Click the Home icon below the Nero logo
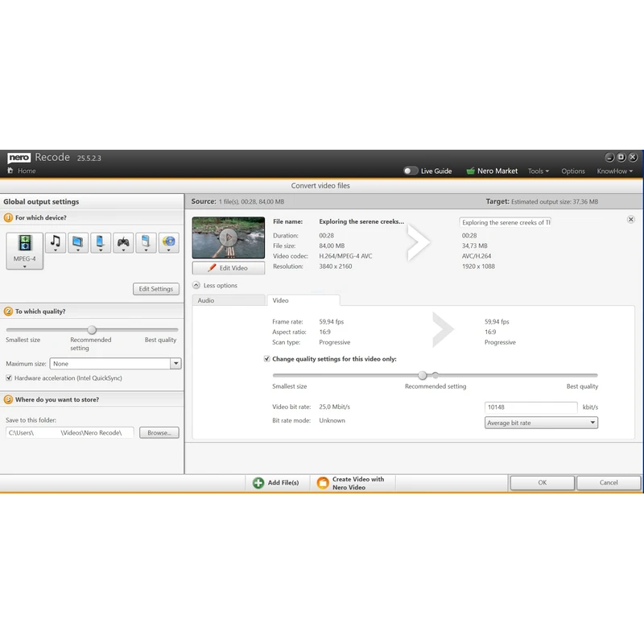The height and width of the screenshot is (644, 644). [x=11, y=171]
